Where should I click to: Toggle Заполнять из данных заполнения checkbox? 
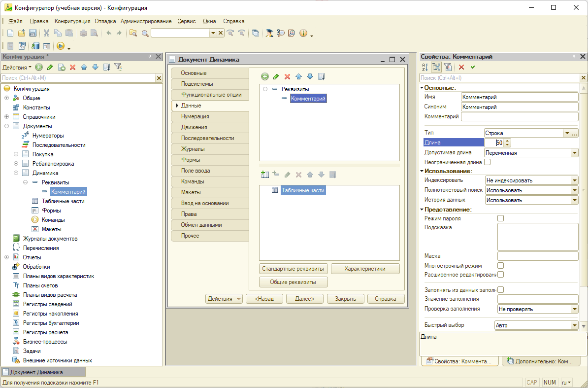500,290
